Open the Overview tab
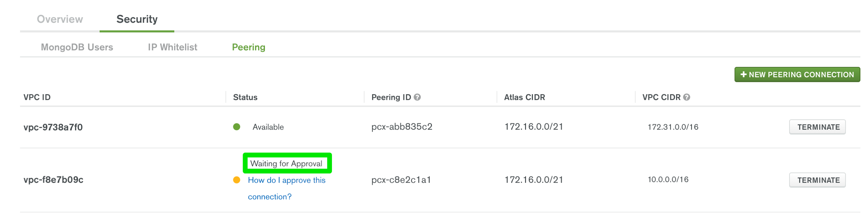Viewport: 868px width, 218px height. 60,19
